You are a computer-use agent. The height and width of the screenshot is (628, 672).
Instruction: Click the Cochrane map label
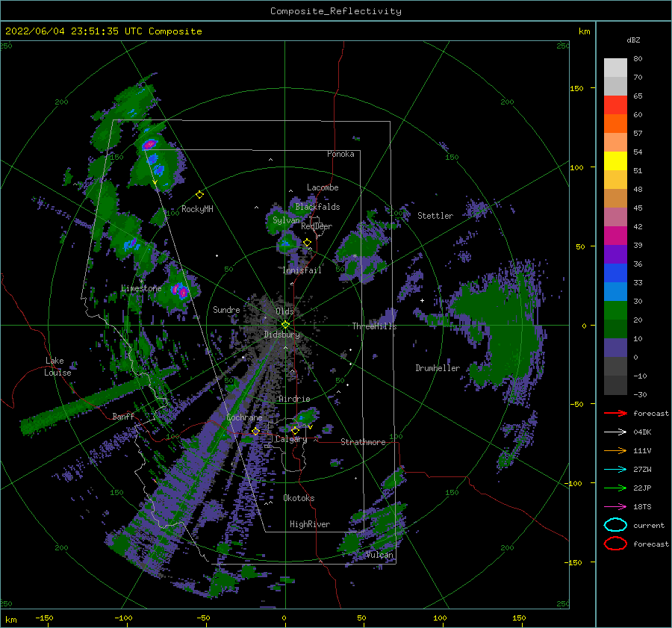point(244,417)
